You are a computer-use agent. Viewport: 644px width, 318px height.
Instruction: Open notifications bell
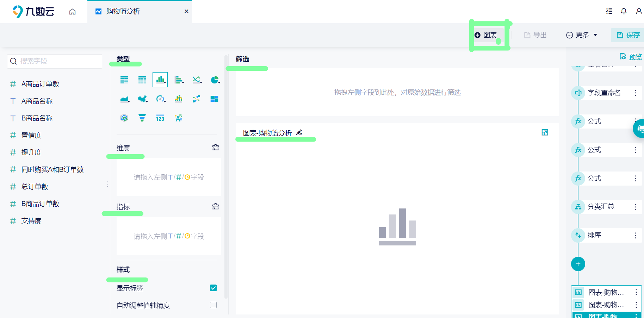coord(624,11)
